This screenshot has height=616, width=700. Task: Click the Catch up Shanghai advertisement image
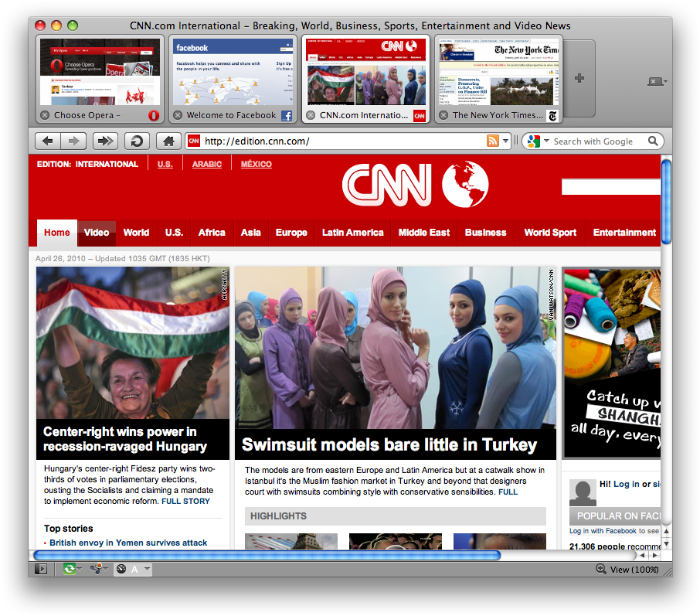pos(612,363)
